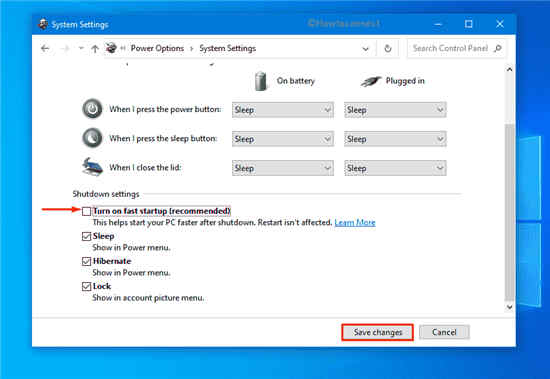Viewport: 550px width, 379px height.
Task: Click the vertical scrollbar thumb
Action: pyautogui.click(x=509, y=212)
